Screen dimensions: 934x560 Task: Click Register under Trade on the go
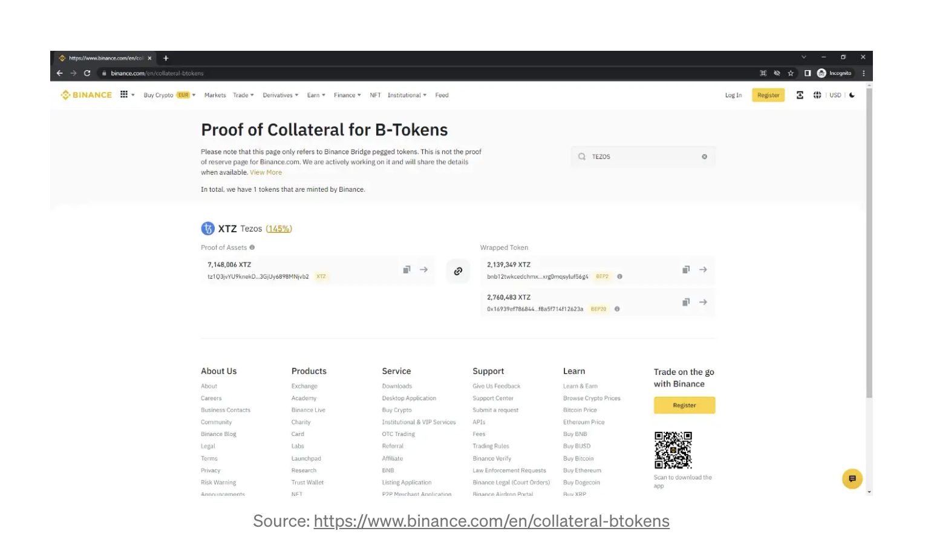coord(684,405)
